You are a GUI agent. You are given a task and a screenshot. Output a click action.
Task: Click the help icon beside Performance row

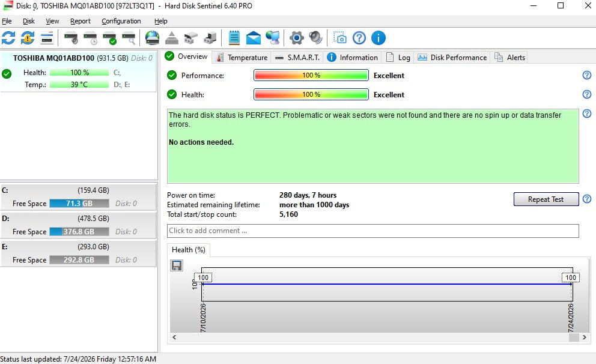(587, 75)
